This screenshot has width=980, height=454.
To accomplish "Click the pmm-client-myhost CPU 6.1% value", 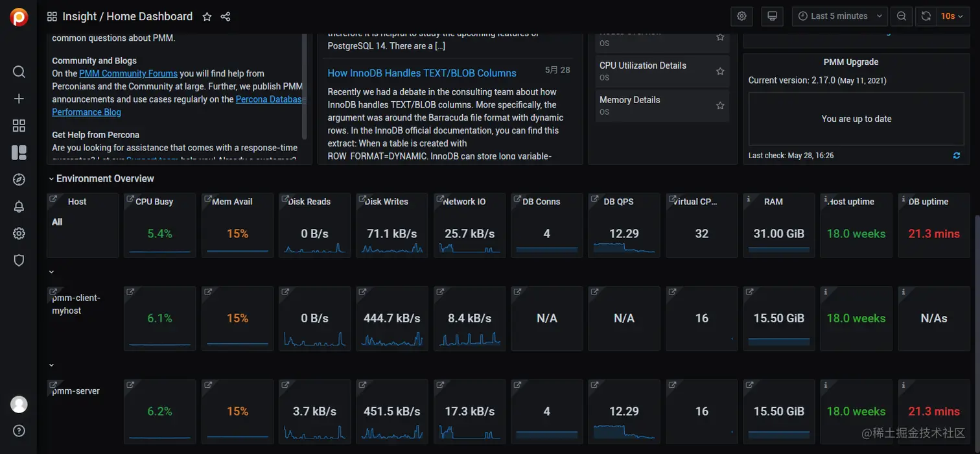I will [159, 318].
